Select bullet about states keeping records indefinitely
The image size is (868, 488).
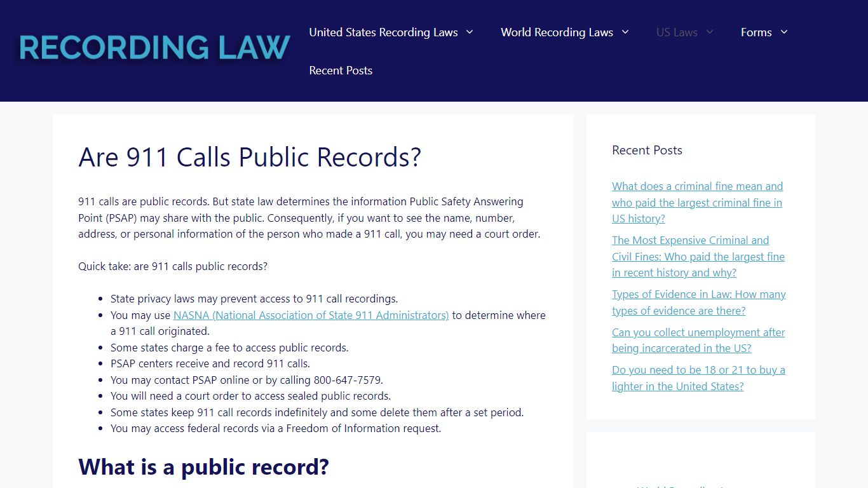(317, 412)
